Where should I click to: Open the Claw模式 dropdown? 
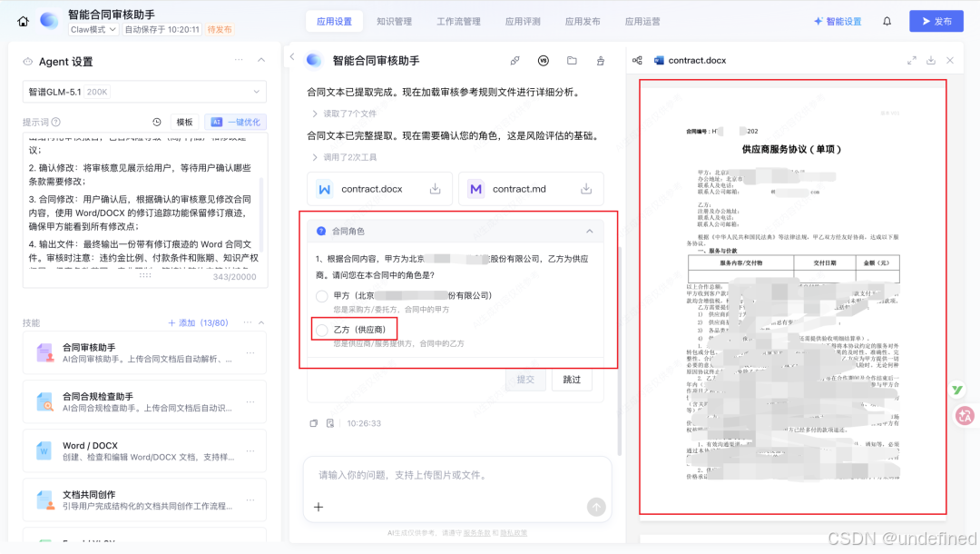[93, 29]
